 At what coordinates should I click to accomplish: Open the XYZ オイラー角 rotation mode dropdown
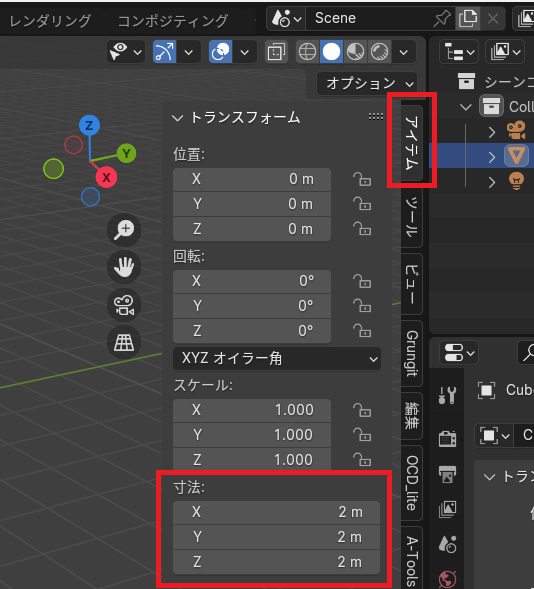click(277, 358)
